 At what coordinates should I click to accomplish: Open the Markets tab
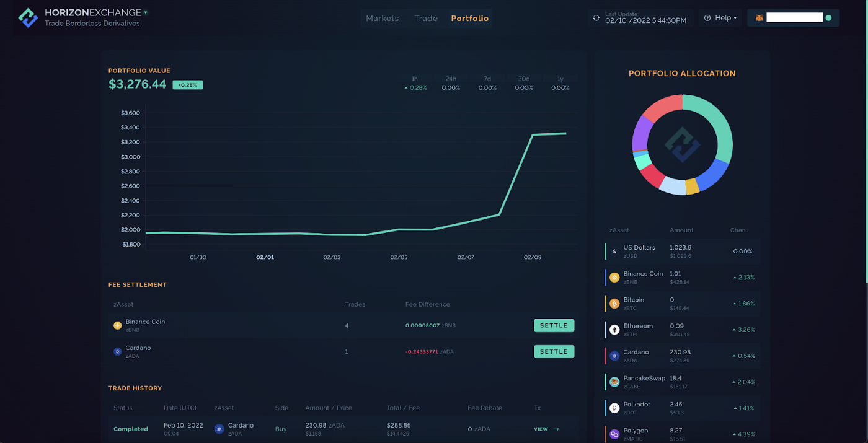pyautogui.click(x=382, y=19)
